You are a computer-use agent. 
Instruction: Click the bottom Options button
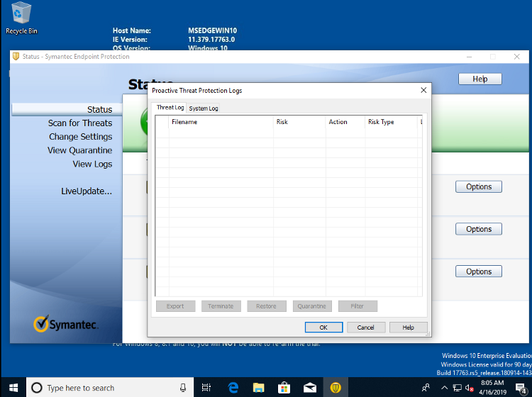coord(478,272)
